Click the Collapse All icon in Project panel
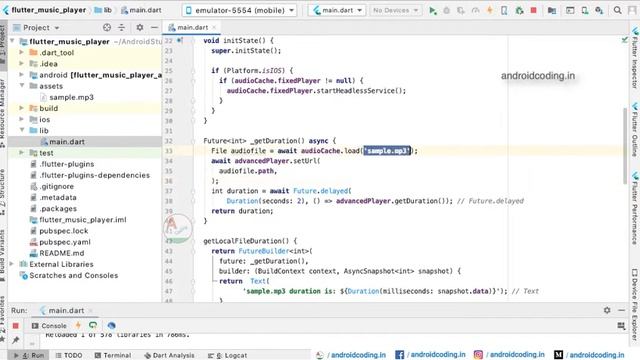 point(122,27)
